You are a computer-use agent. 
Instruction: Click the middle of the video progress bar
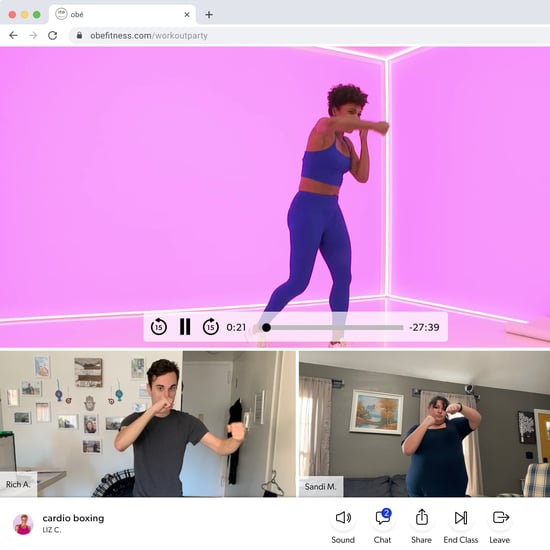(333, 328)
